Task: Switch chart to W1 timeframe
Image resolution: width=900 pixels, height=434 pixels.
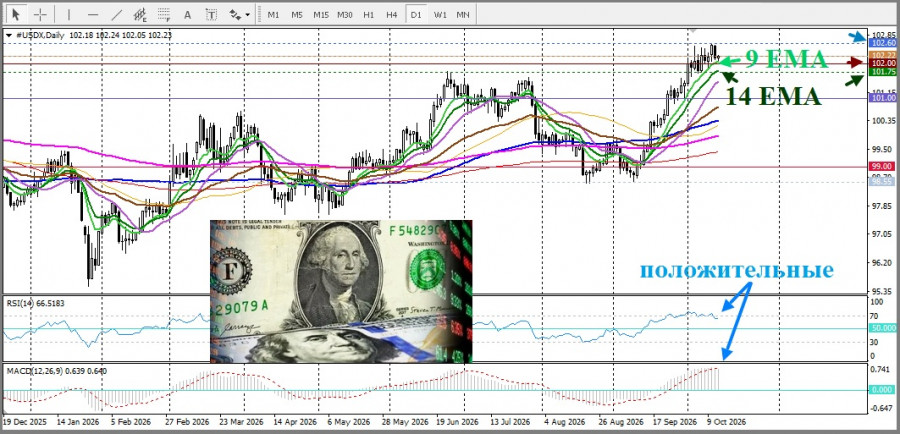Action: click(440, 15)
